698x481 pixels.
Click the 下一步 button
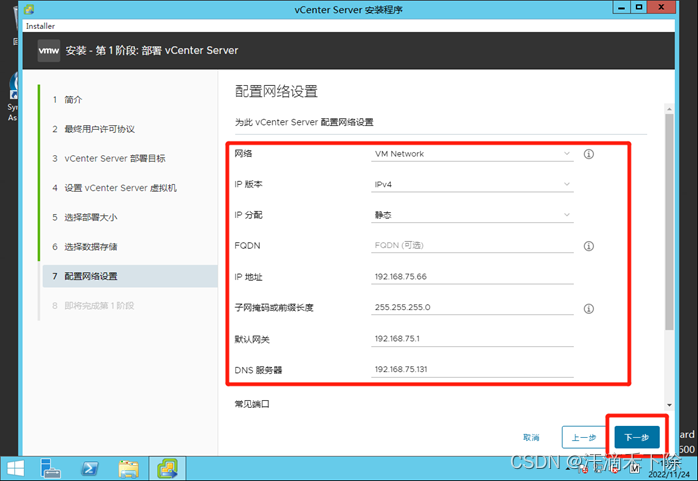[637, 437]
